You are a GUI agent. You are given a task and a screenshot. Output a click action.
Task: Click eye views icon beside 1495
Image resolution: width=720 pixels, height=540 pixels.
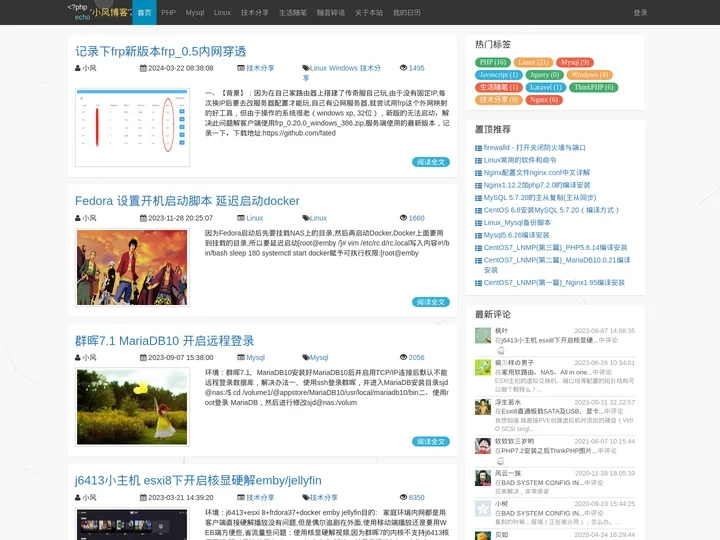click(403, 68)
